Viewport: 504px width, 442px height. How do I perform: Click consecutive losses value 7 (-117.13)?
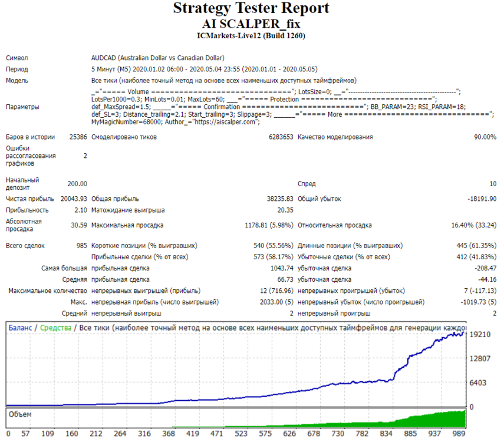tap(480, 291)
